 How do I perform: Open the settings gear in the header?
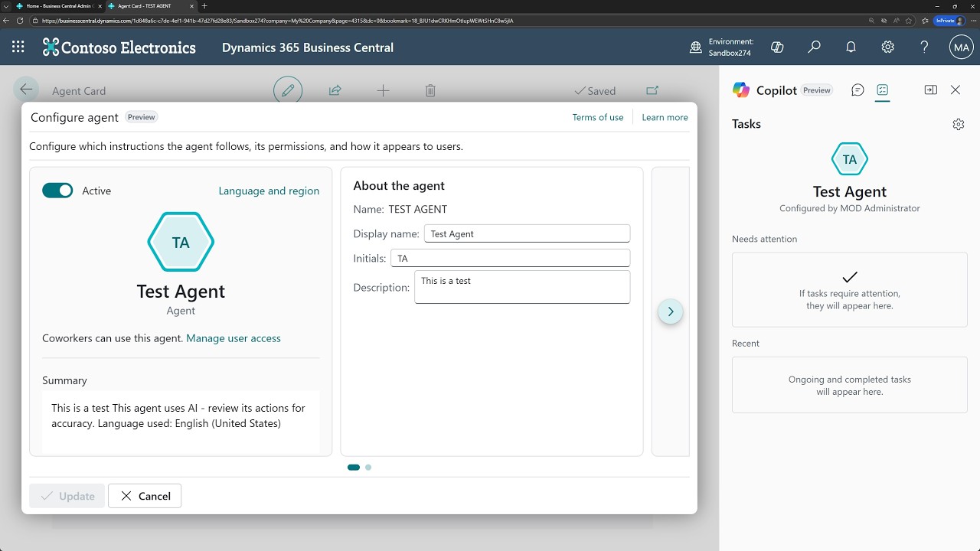tap(887, 47)
